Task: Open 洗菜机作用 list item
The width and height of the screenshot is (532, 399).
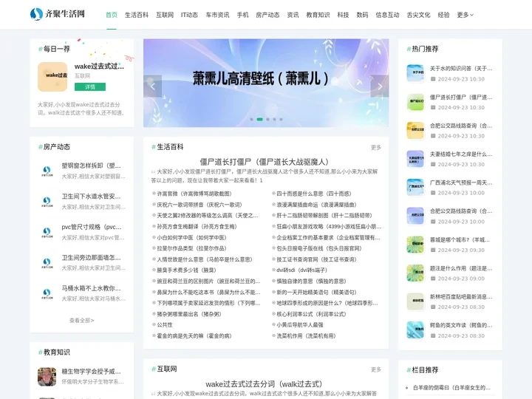Action: (306, 336)
